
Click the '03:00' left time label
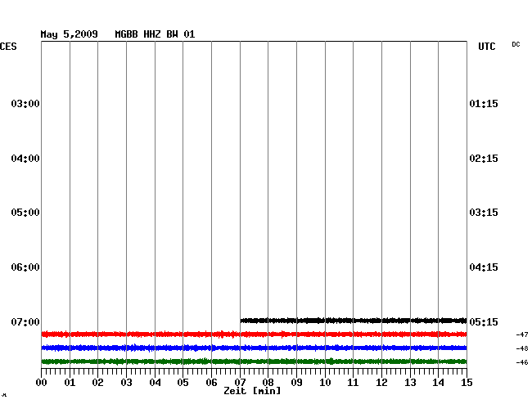[x=25, y=103]
